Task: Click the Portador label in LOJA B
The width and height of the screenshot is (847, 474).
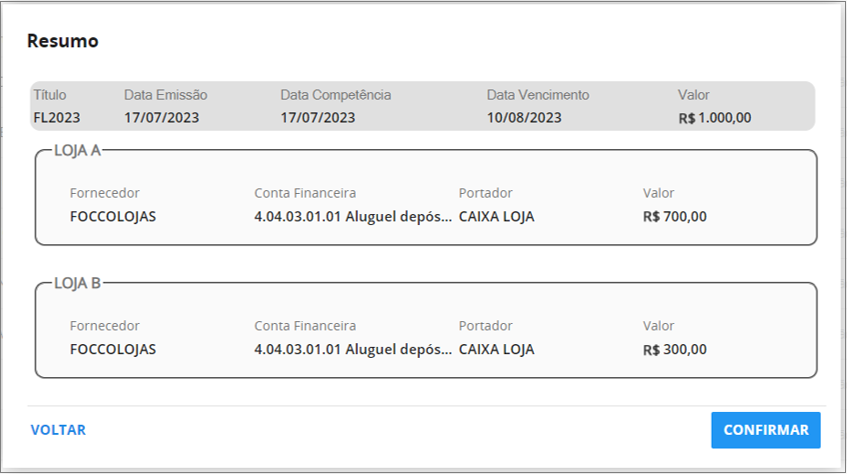Action: point(486,326)
